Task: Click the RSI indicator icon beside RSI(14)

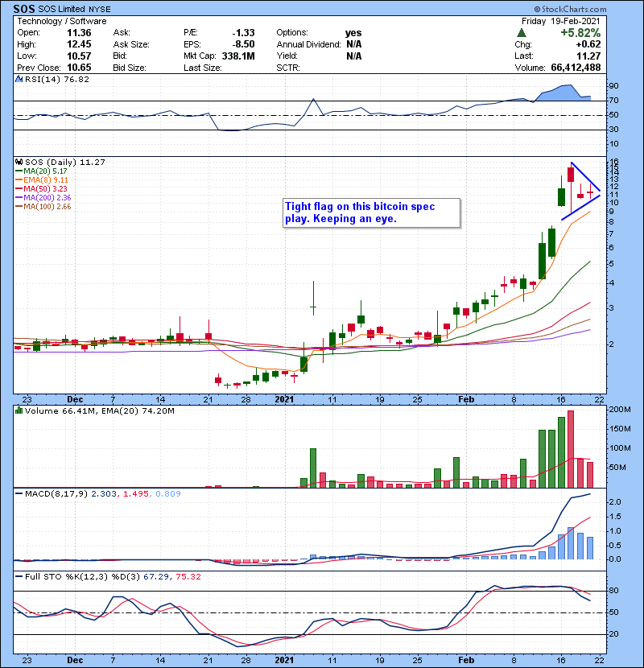Action: (x=19, y=79)
